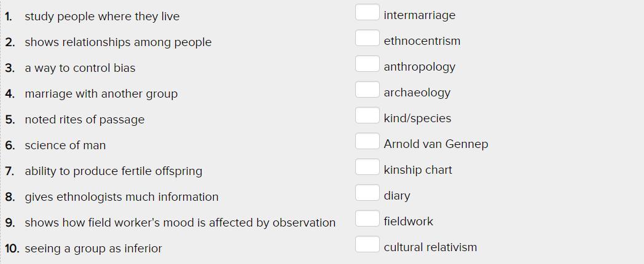Click "a way to control bias" statement
Screen dimensions: 644x264
(80, 68)
